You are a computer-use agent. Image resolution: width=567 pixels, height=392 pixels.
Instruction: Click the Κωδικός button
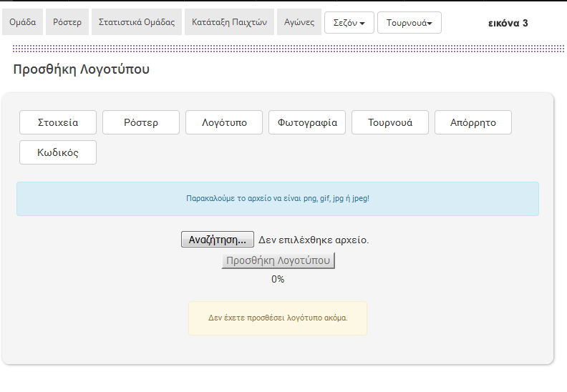(58, 152)
